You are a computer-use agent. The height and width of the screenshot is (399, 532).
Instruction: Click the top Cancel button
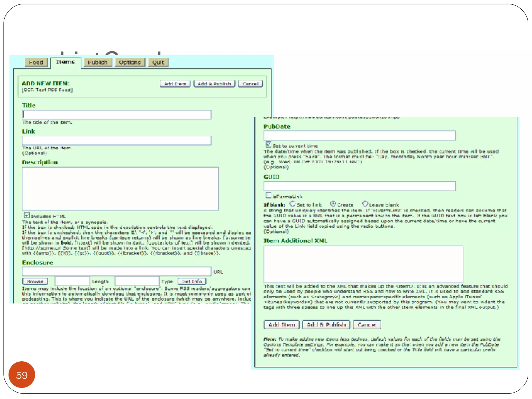click(250, 84)
